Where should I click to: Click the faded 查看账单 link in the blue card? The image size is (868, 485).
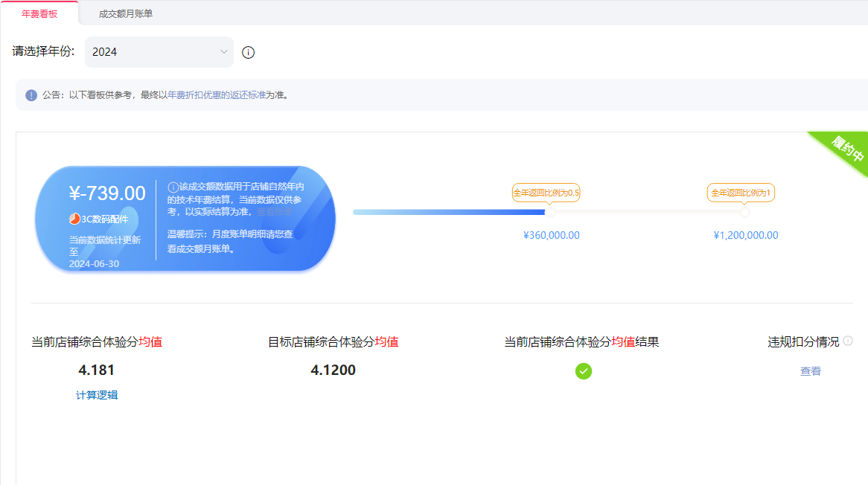click(275, 212)
